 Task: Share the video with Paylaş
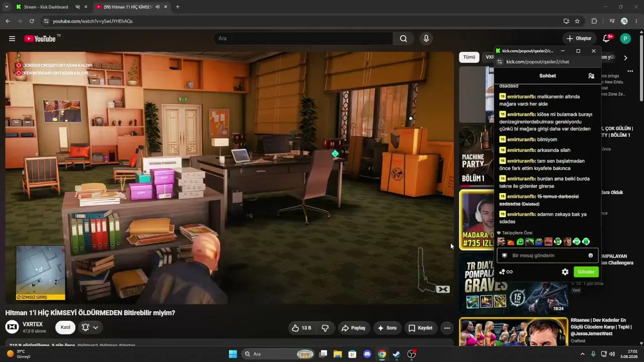click(354, 328)
